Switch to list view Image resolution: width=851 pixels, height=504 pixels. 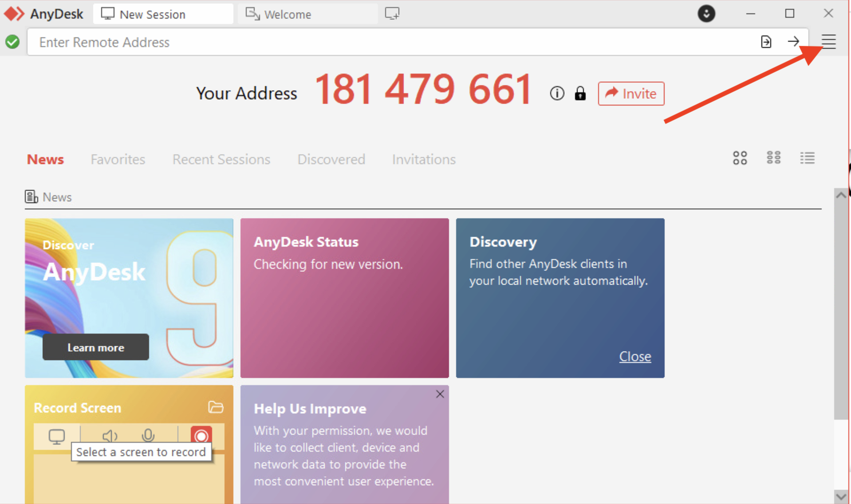(x=807, y=157)
